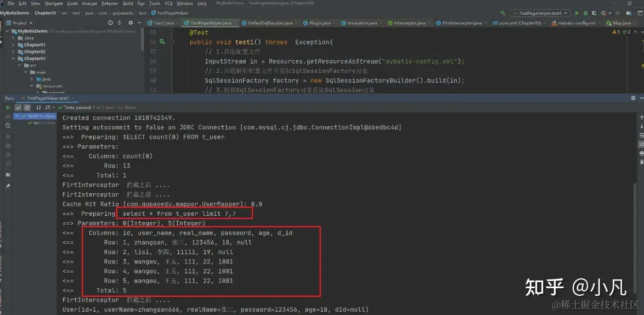
Task: Click the scroll-to-top arrow in console gutter
Action: (x=641, y=117)
